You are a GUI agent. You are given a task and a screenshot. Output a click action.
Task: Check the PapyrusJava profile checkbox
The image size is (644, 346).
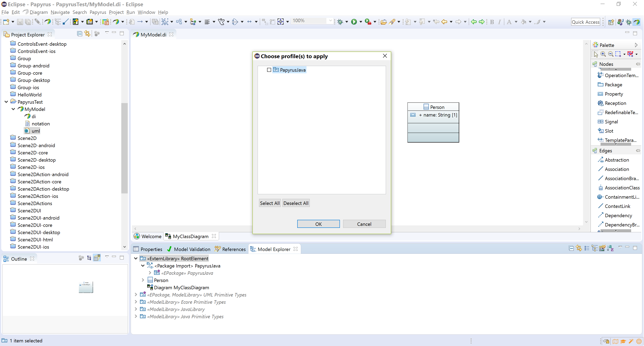pyautogui.click(x=269, y=70)
